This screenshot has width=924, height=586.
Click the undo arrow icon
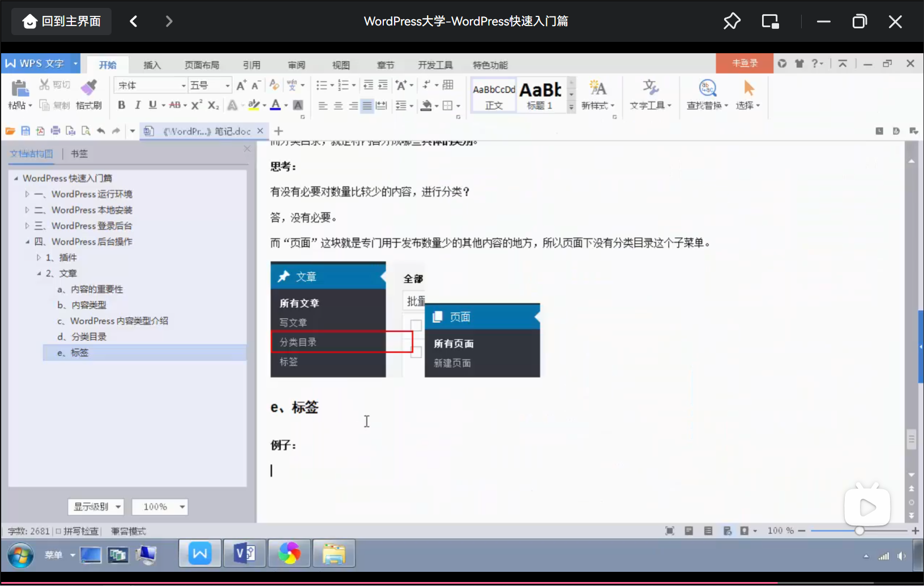101,131
